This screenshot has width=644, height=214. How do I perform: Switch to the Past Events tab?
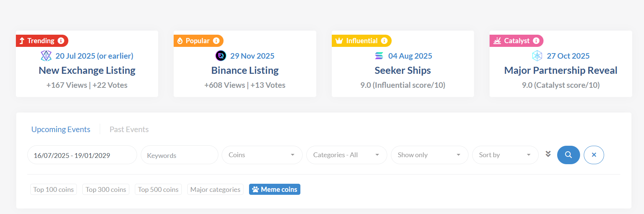pyautogui.click(x=129, y=130)
